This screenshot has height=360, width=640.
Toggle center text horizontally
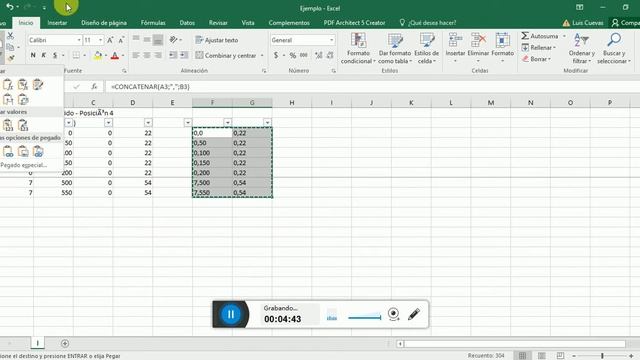[147, 55]
